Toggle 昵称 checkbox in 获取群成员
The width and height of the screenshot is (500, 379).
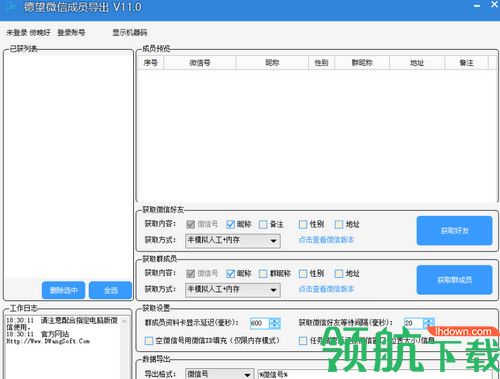click(230, 274)
